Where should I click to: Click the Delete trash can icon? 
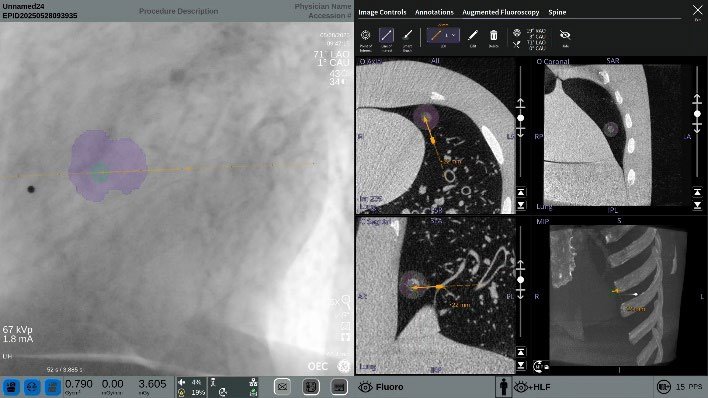coord(494,35)
